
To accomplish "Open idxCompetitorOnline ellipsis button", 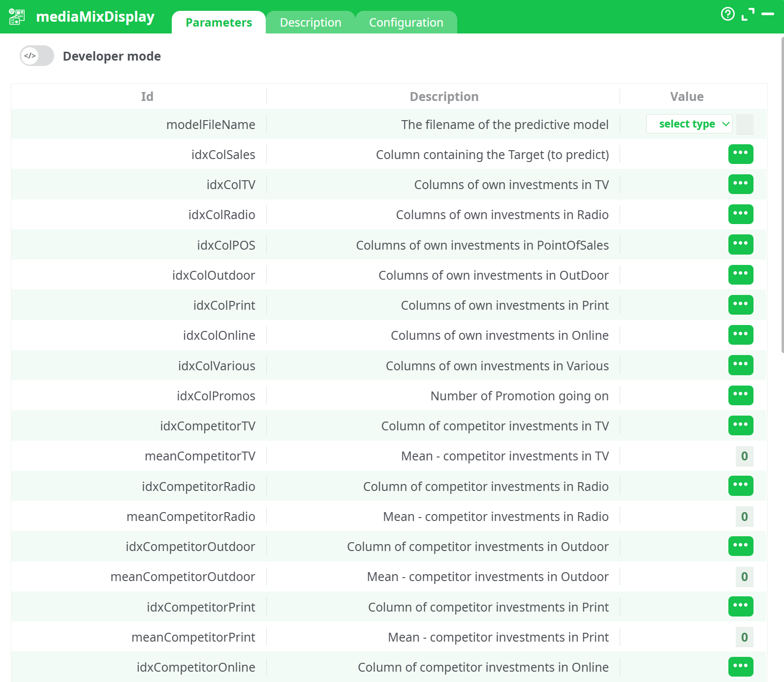I will click(740, 666).
